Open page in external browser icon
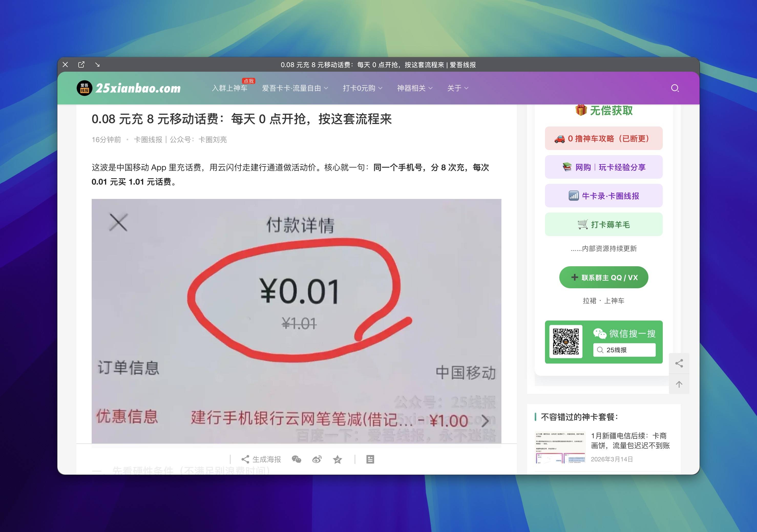Image resolution: width=757 pixels, height=532 pixels. coord(81,65)
